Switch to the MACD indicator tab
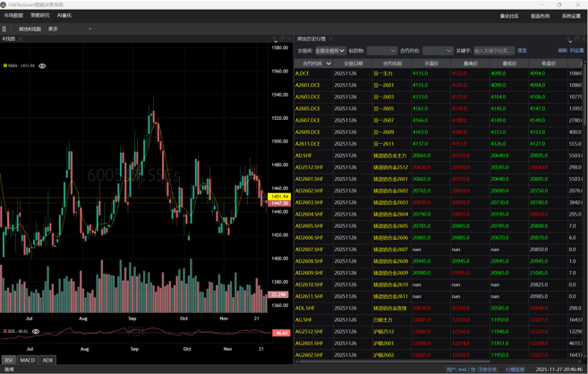The height and width of the screenshot is (374, 588). click(28, 361)
